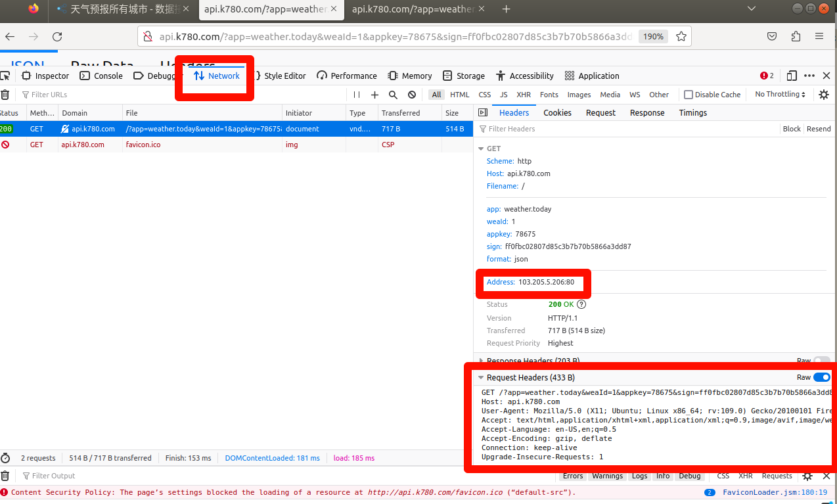Bookmark this page with the star
Image resolution: width=837 pixels, height=504 pixels.
681,37
